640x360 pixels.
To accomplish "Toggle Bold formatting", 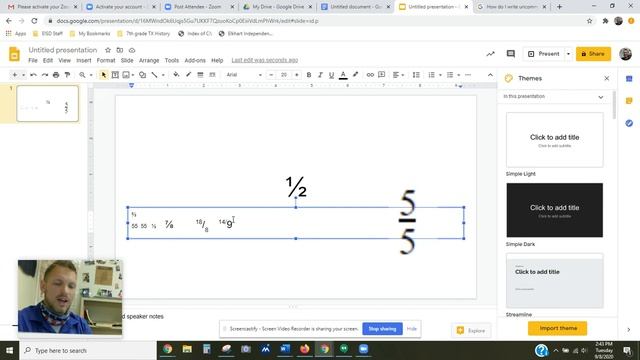I will click(309, 75).
